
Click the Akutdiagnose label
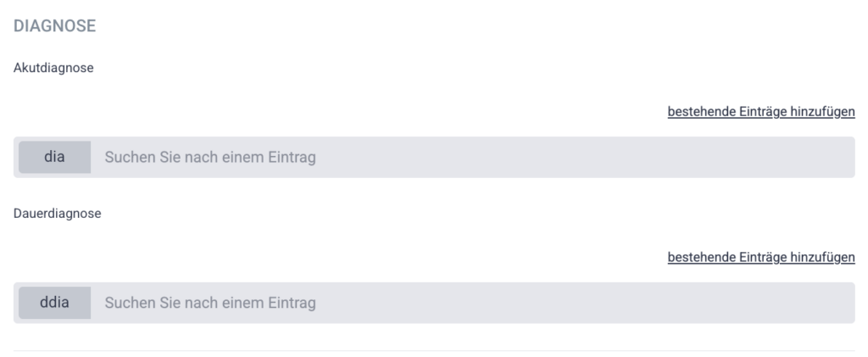tap(53, 69)
